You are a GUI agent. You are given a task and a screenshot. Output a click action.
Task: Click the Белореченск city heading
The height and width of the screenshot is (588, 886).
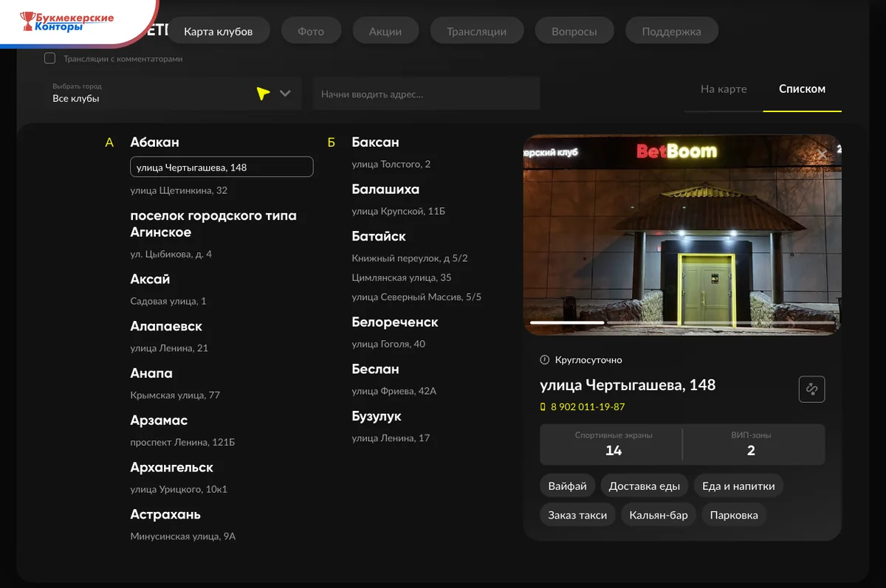tap(395, 322)
